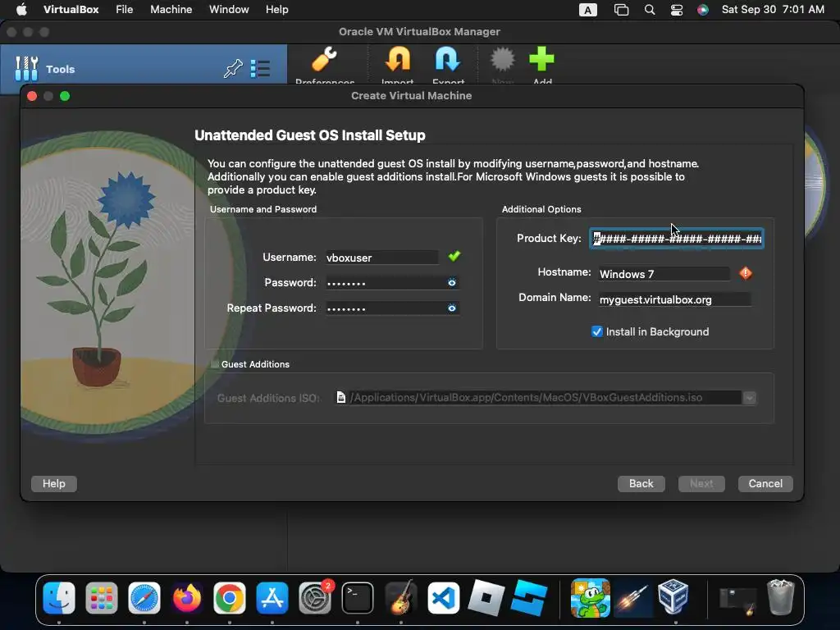Click the Username field with vboxuser
This screenshot has height=630, width=840.
coord(381,258)
